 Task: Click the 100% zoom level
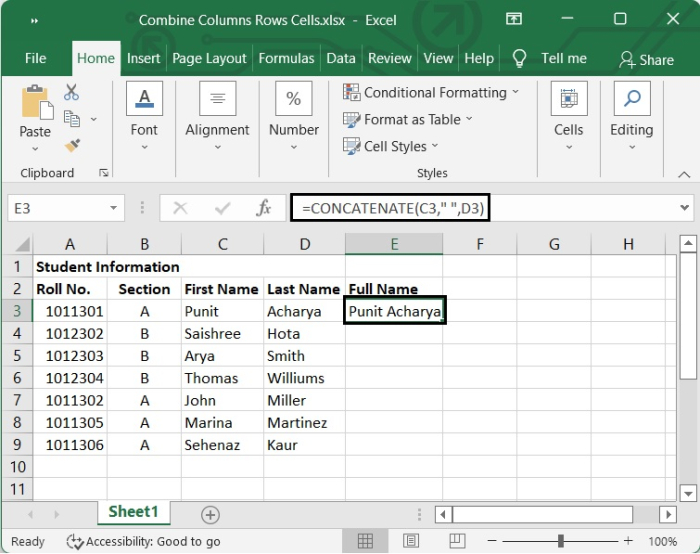[663, 542]
